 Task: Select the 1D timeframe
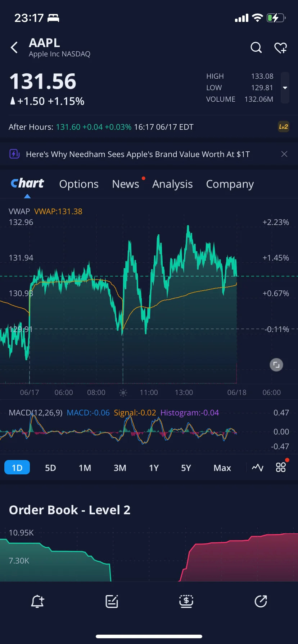pyautogui.click(x=17, y=468)
